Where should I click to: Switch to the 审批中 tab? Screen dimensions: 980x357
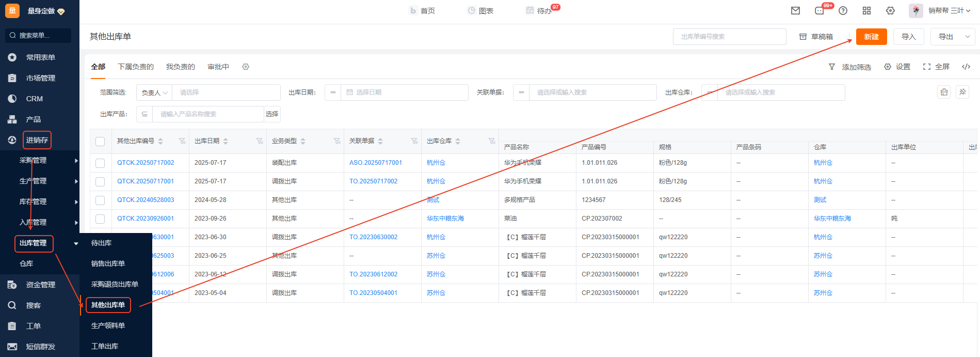pyautogui.click(x=218, y=67)
